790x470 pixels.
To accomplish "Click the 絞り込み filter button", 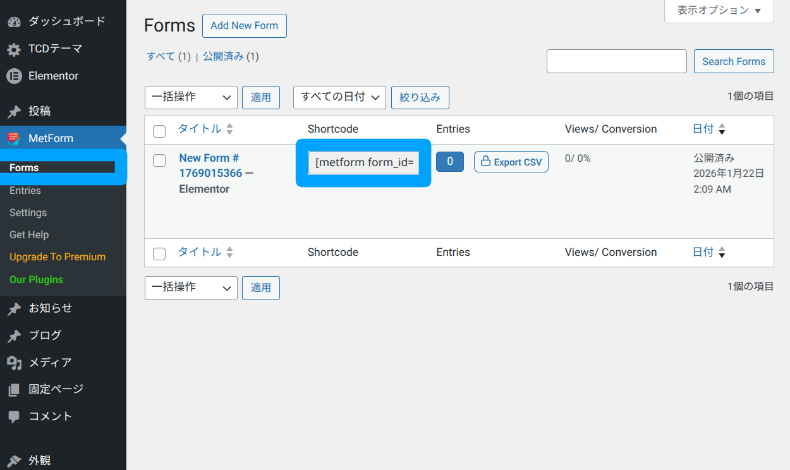I will click(x=420, y=97).
